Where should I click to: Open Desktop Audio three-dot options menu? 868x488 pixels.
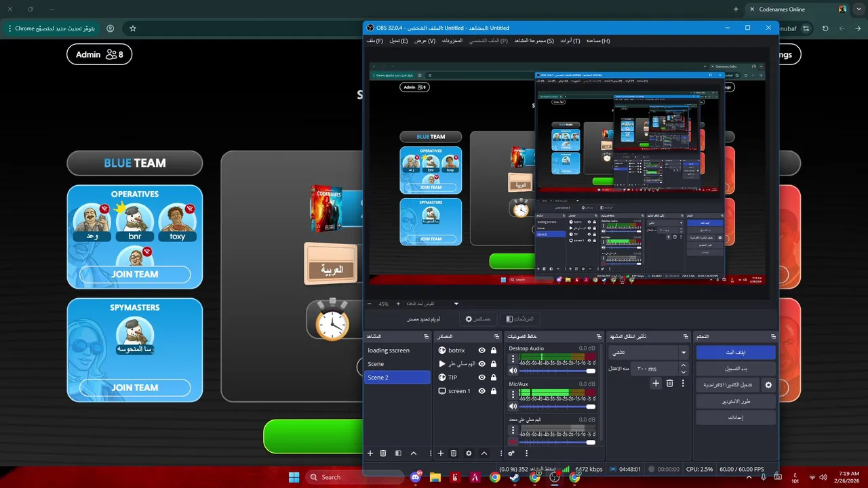(x=513, y=359)
